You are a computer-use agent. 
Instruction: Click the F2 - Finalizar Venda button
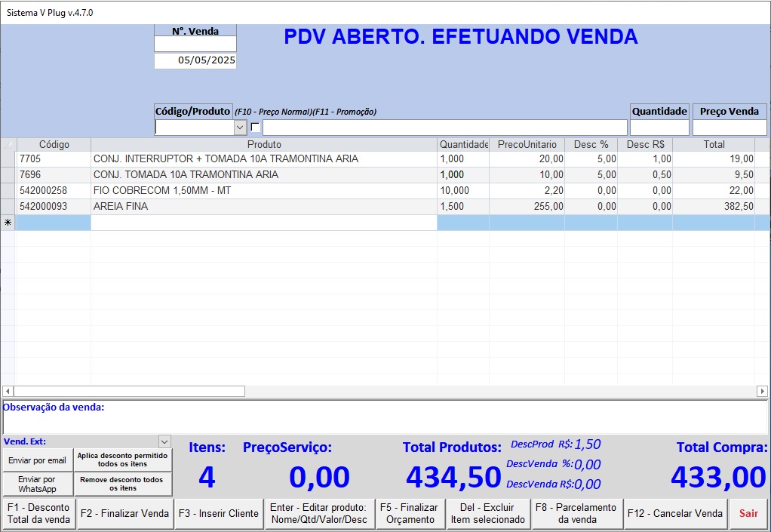[124, 514]
